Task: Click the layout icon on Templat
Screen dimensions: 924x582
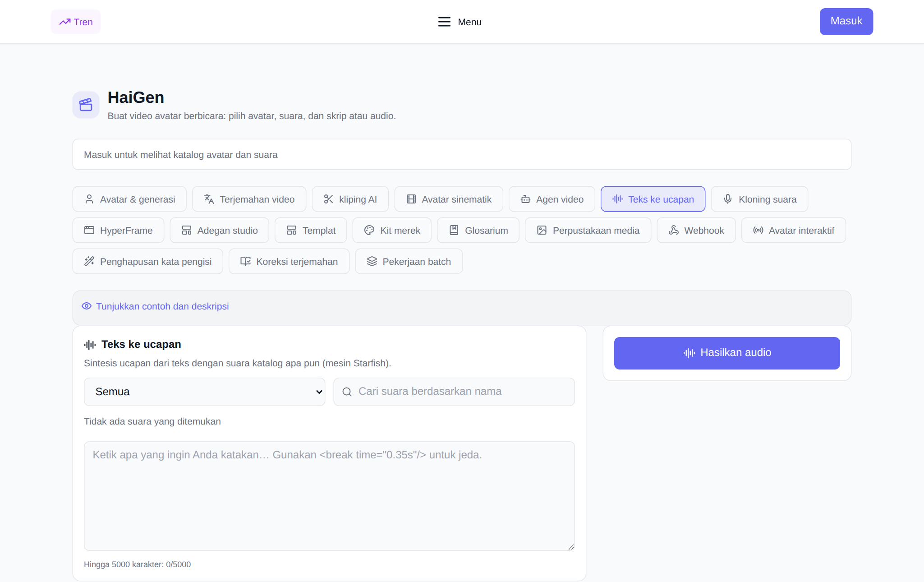Action: 291,230
